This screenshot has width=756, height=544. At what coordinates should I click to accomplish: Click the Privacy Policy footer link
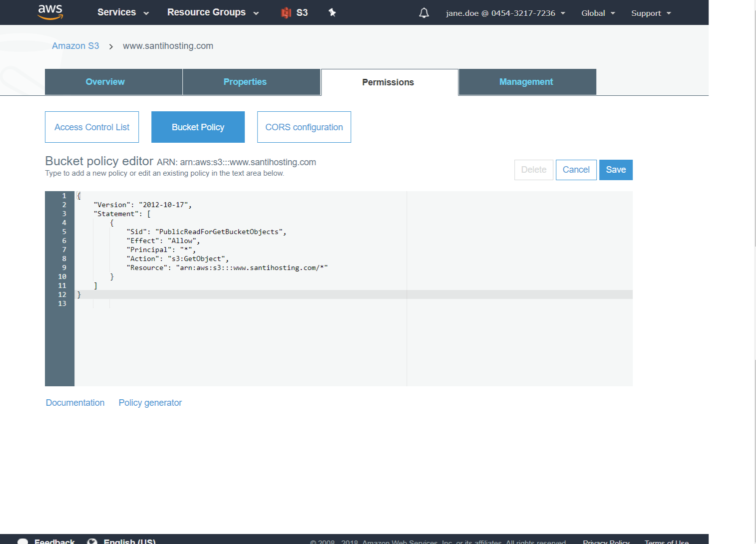point(606,542)
